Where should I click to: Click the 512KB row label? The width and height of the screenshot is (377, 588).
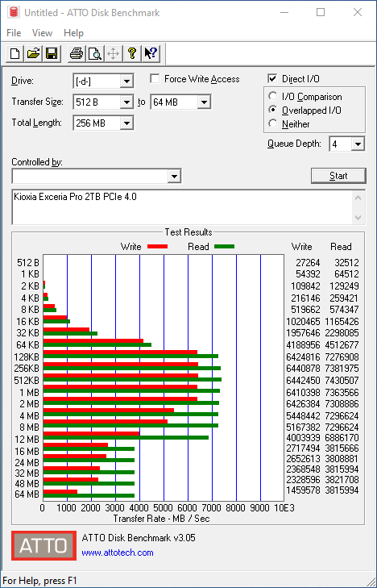[x=27, y=380]
